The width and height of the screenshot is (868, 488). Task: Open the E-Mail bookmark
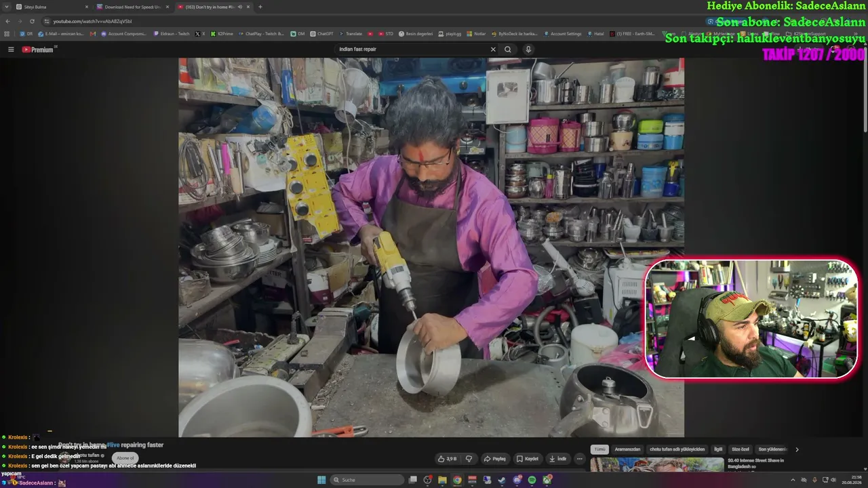[61, 33]
